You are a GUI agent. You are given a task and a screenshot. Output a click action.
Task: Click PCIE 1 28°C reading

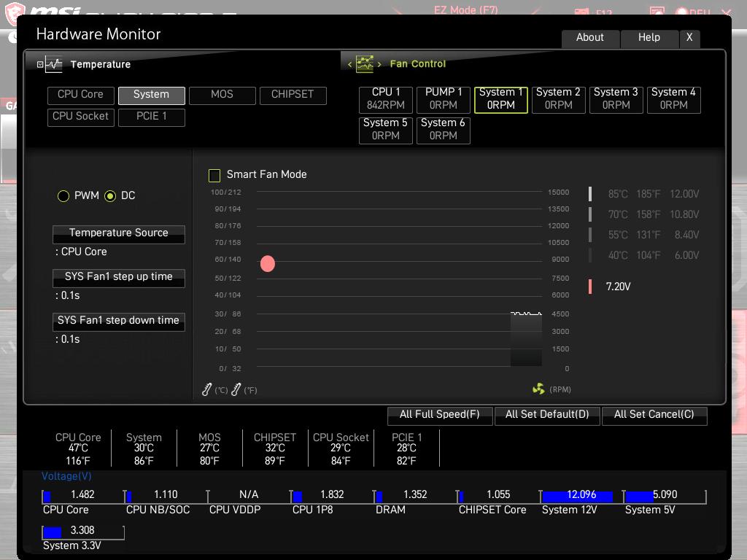pyautogui.click(x=407, y=448)
